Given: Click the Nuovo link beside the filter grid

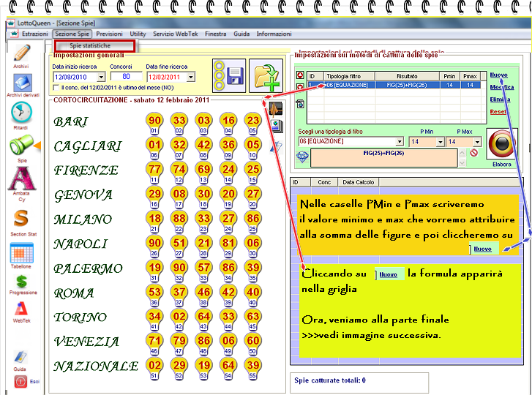Looking at the screenshot, I should [x=499, y=75].
